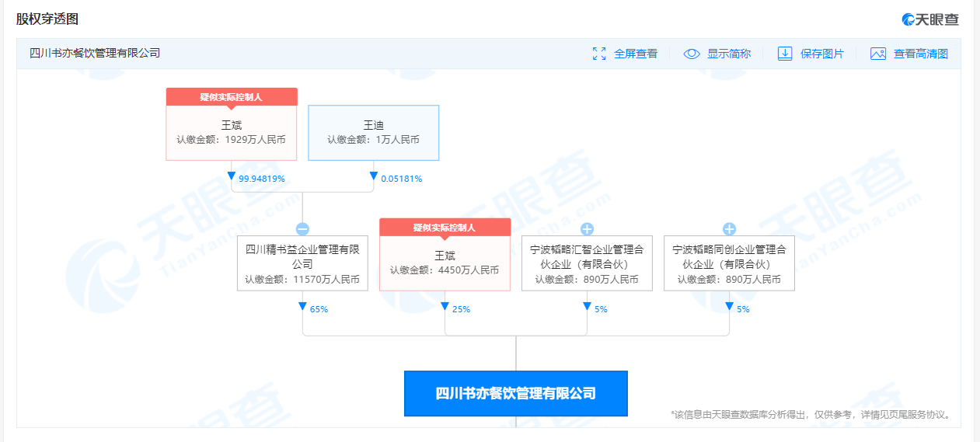Click the disclaimer text mentioning 页尾服务协议
This screenshot has width=980, height=442.
[811, 415]
